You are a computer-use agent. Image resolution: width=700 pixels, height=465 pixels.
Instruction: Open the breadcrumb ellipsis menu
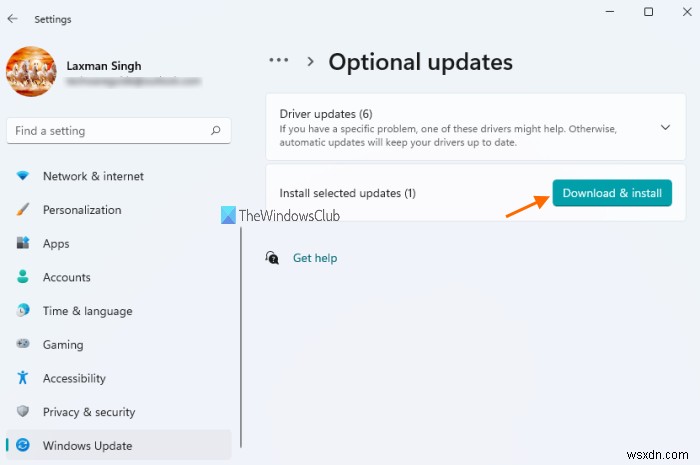pyautogui.click(x=279, y=61)
